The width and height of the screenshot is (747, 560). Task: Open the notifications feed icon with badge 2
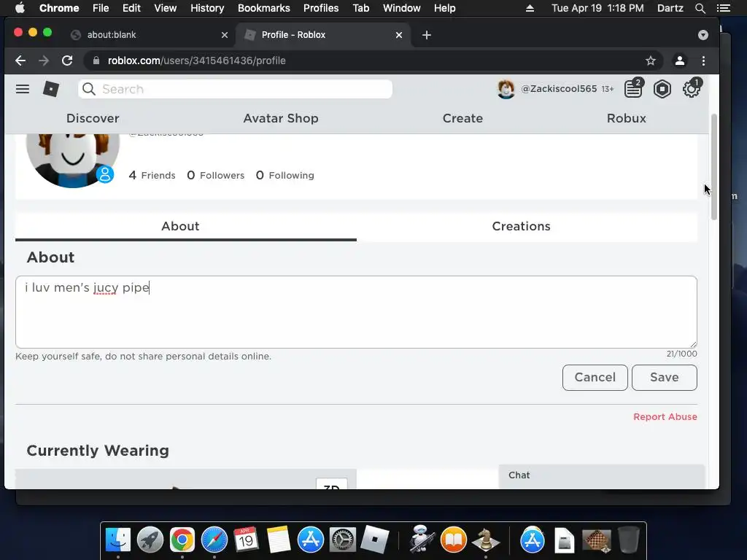pos(633,88)
